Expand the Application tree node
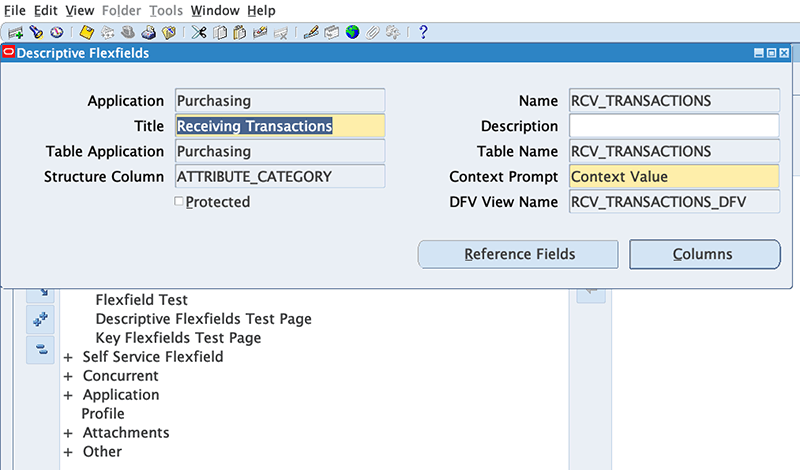Screen dimensions: 800x470 pyautogui.click(x=68, y=395)
